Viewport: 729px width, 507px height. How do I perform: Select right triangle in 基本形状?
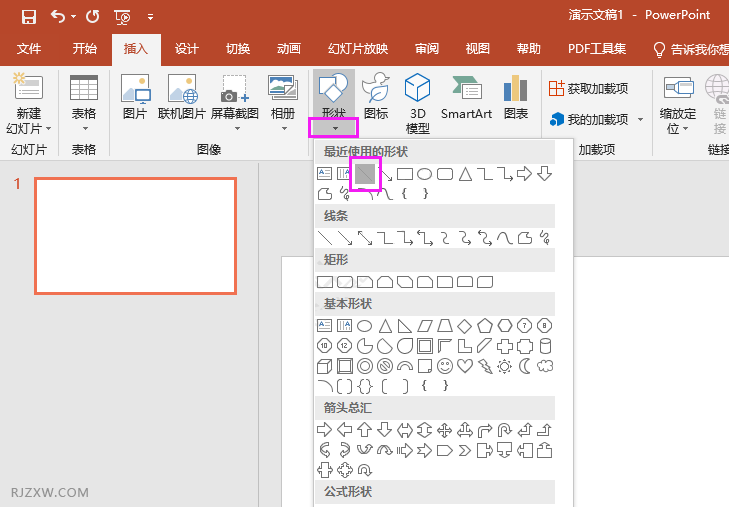(404, 326)
